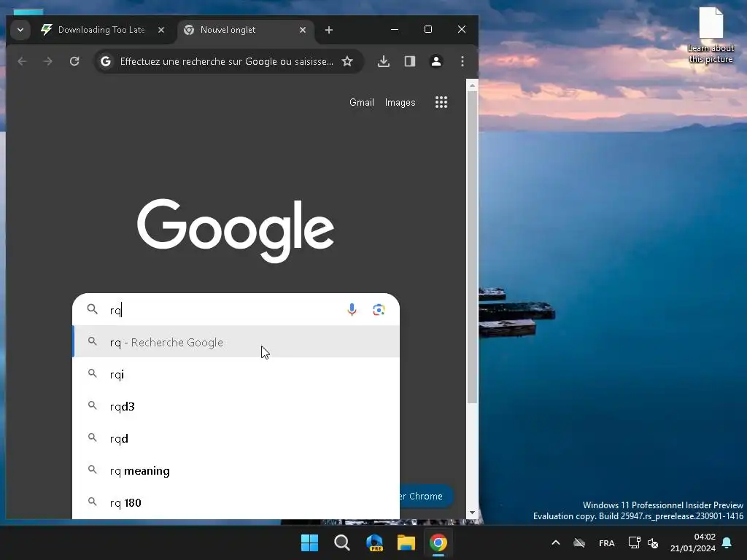747x560 pixels.
Task: Go forward with the forward arrow
Action: [47, 61]
